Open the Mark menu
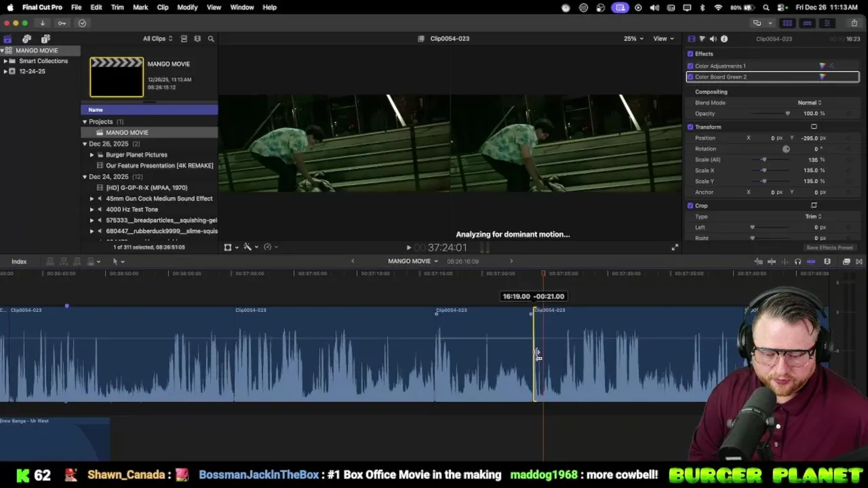Screen dimensions: 868x488 140,7
